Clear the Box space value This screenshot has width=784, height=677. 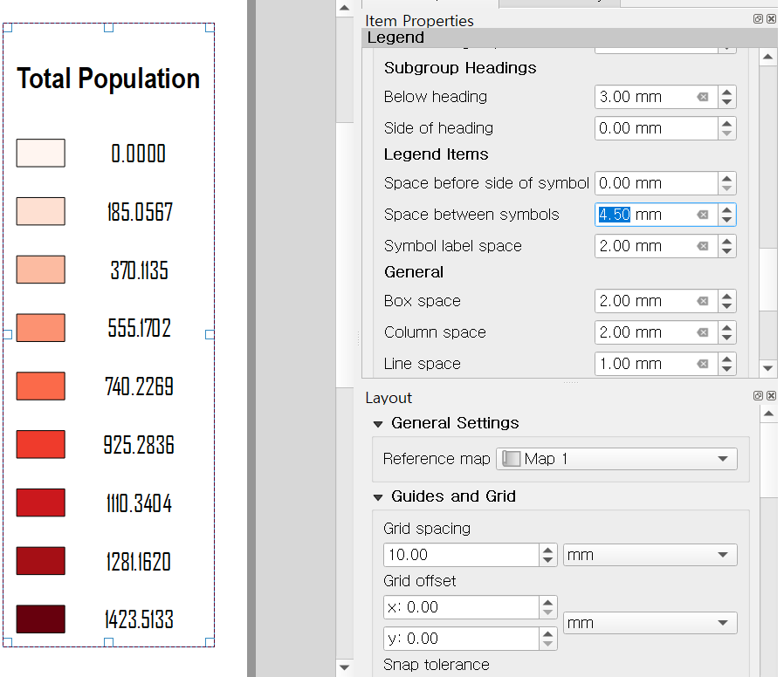point(703,301)
